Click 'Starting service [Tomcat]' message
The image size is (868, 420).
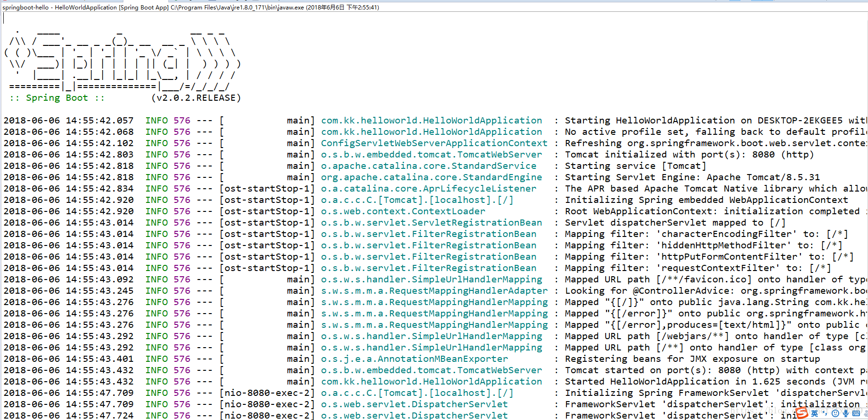(x=635, y=166)
